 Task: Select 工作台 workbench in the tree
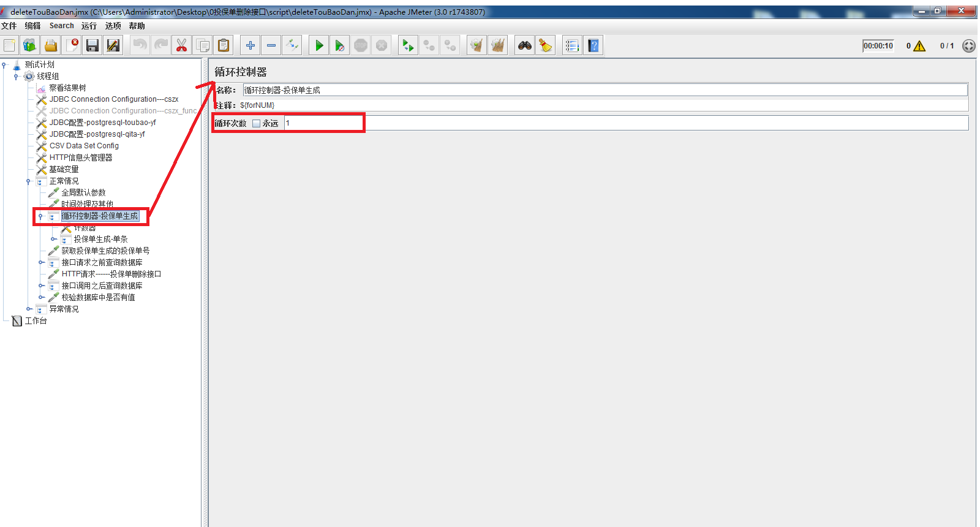pos(36,321)
